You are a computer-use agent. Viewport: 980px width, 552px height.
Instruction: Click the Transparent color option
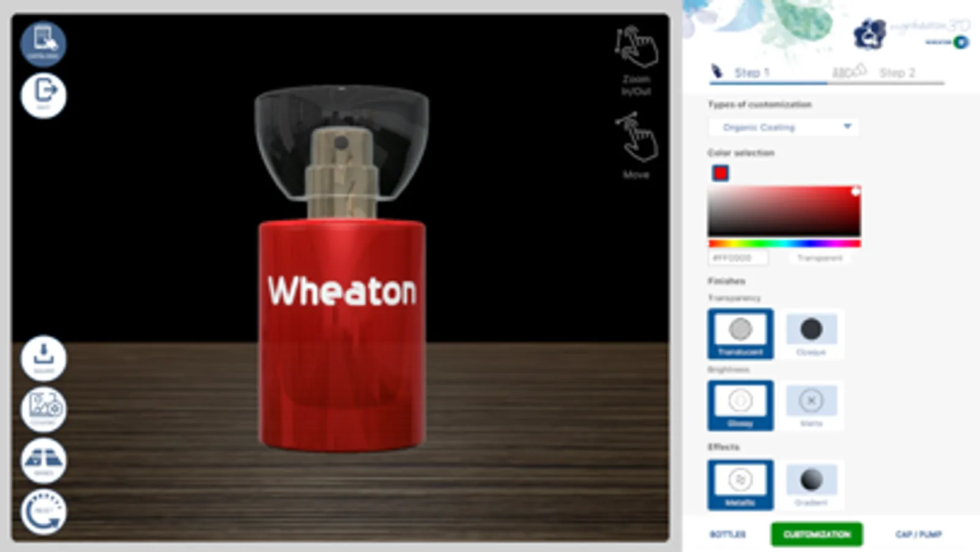(x=820, y=258)
